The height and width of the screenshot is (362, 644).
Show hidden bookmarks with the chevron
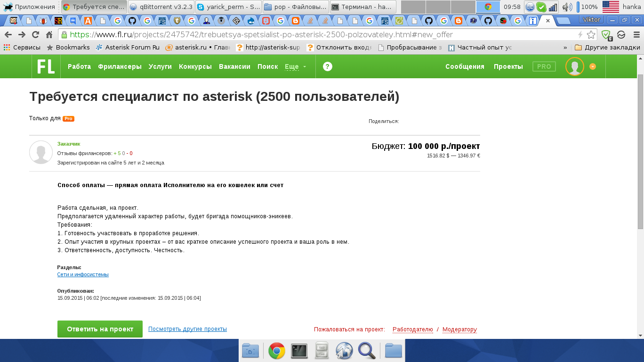(565, 48)
